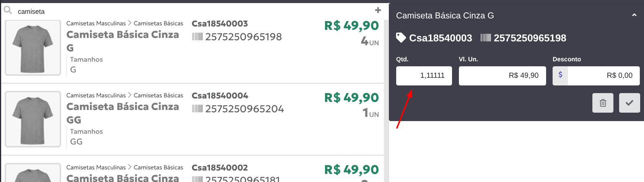
Task: Select Camiseta Básica Cinza G thumbnail
Action: tap(33, 48)
